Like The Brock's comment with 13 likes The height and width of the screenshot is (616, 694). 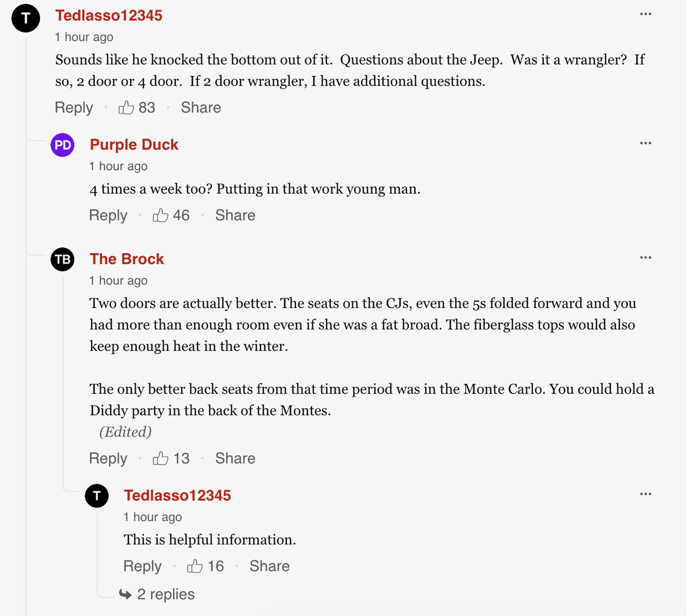[x=160, y=458]
